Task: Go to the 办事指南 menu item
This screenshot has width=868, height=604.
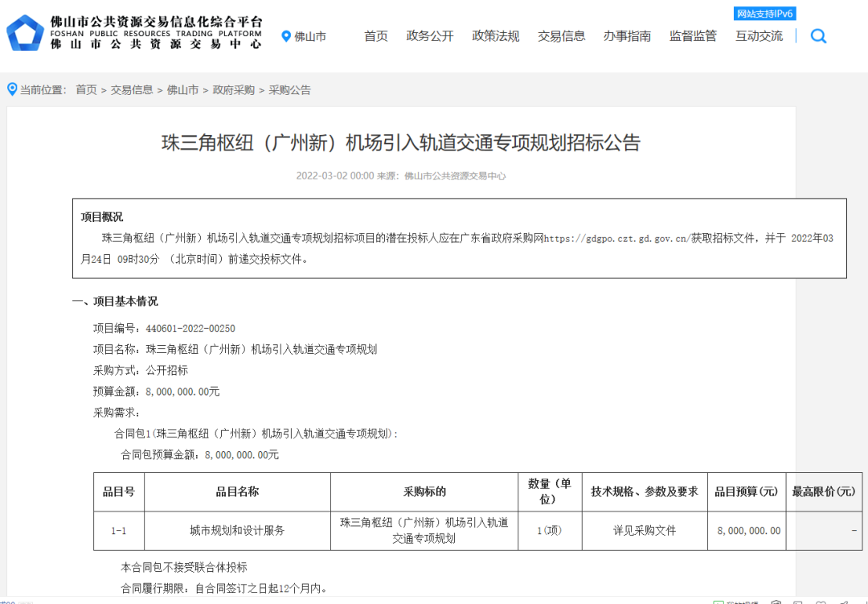Action: pyautogui.click(x=628, y=36)
